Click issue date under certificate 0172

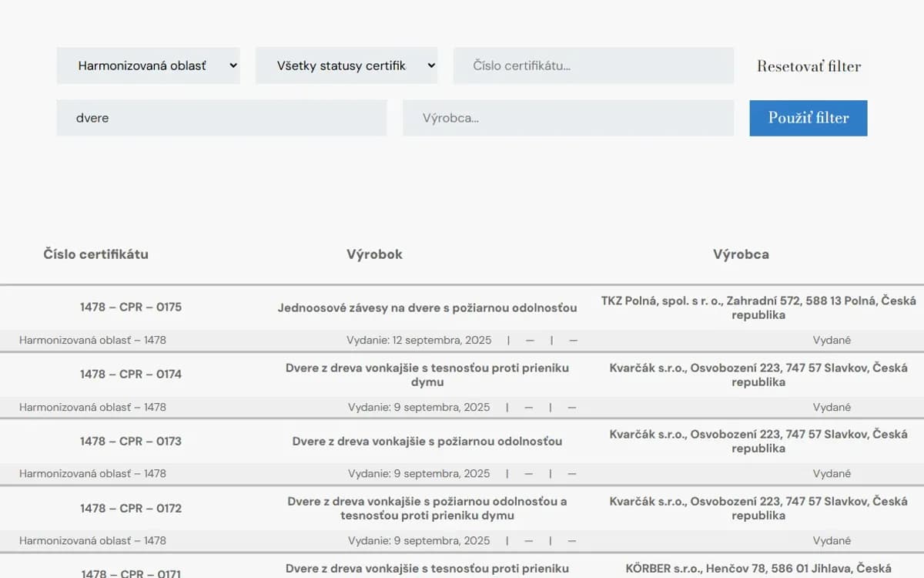(x=419, y=540)
